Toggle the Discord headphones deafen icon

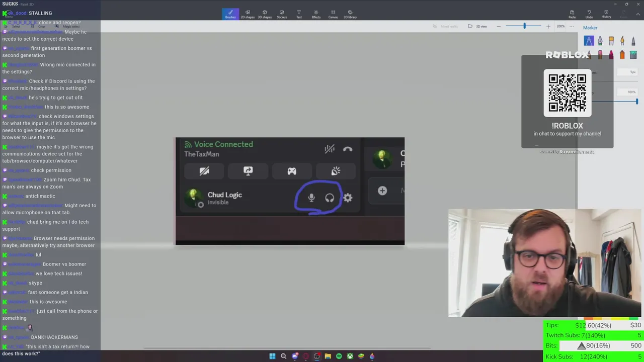(x=330, y=198)
